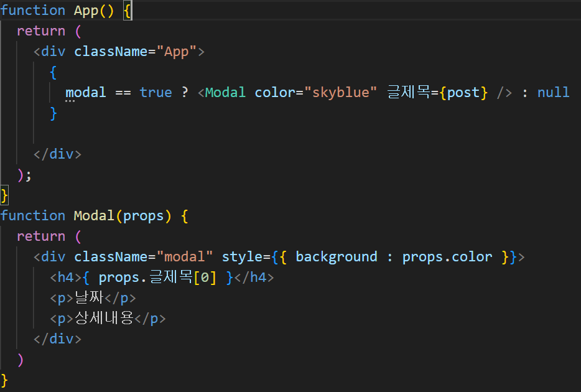Click the closing '</h4>' tag

(x=254, y=278)
